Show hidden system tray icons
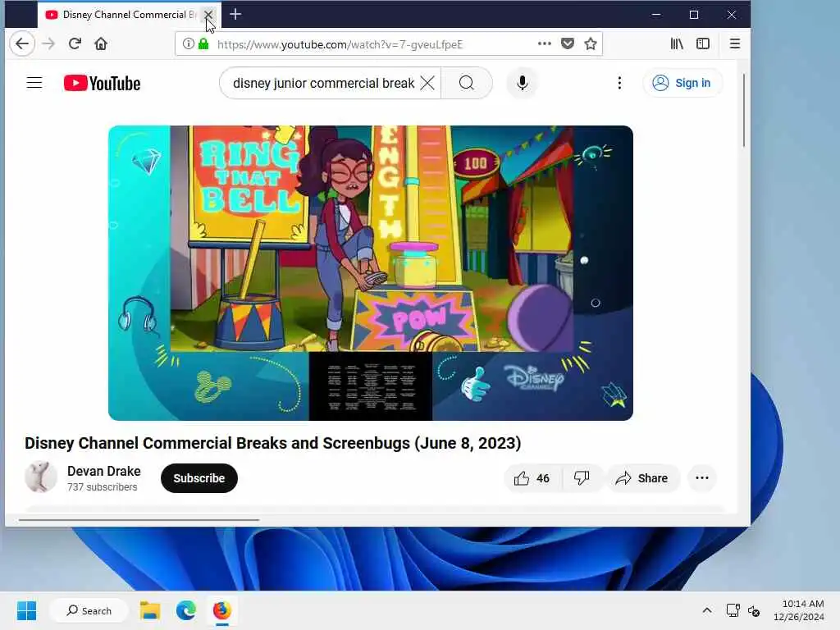Screen dimensions: 840x630 [707, 610]
